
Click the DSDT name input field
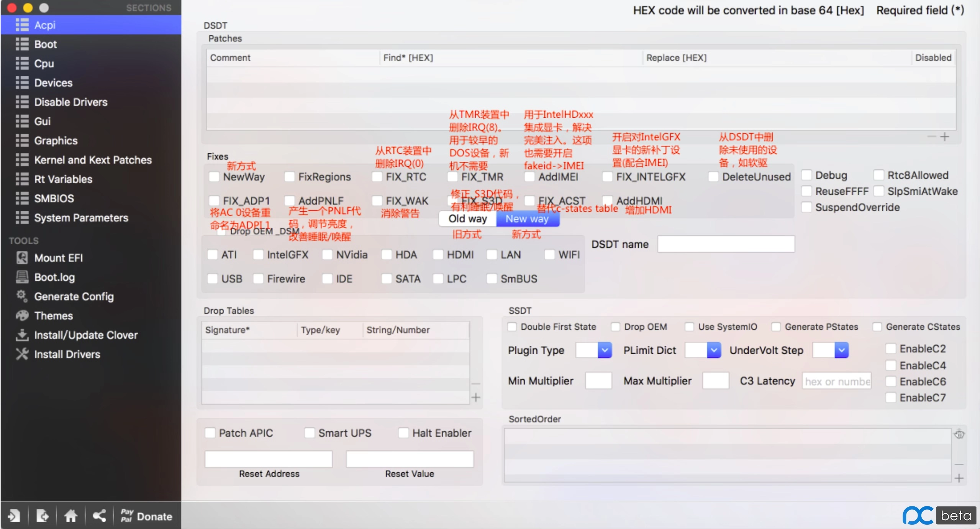point(726,244)
